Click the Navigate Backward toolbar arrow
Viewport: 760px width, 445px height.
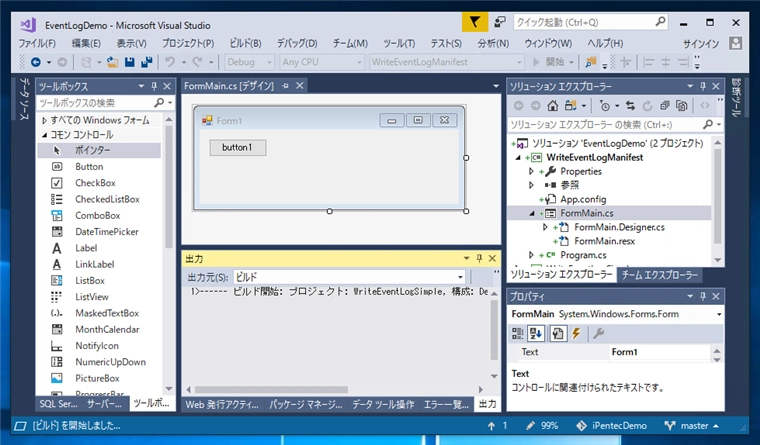pyautogui.click(x=36, y=62)
